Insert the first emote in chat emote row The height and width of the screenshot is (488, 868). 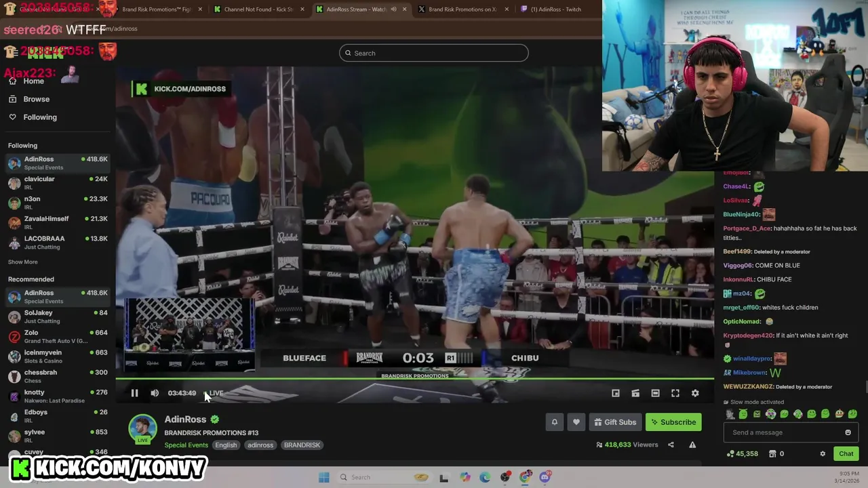coord(730,414)
